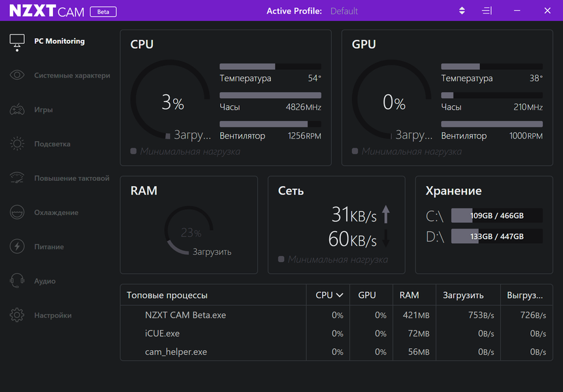Open the gamepad Игры icon
The image size is (563, 392).
pos(17,110)
